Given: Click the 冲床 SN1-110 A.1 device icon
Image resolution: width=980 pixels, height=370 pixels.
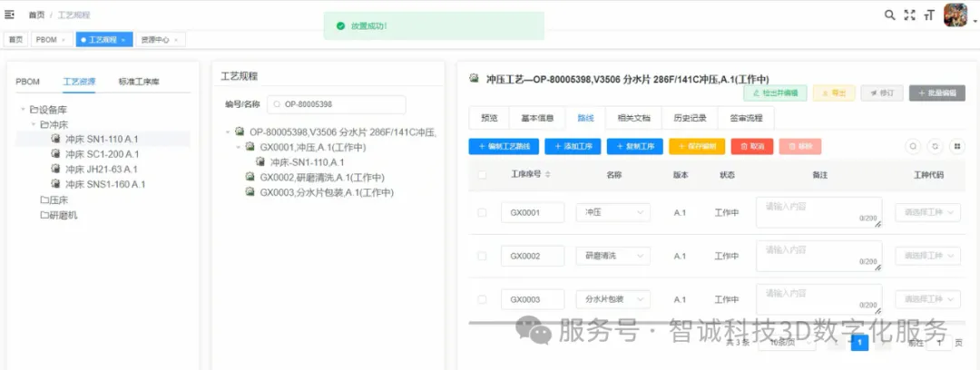Looking at the screenshot, I should click(x=55, y=139).
